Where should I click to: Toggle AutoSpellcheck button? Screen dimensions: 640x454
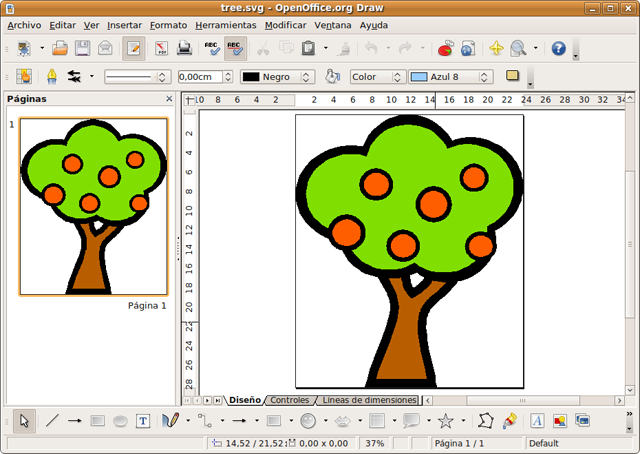236,48
